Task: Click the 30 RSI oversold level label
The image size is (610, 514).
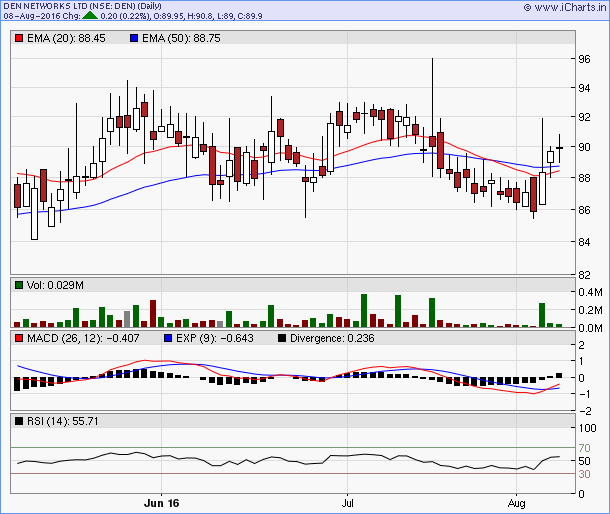Action: (584, 474)
